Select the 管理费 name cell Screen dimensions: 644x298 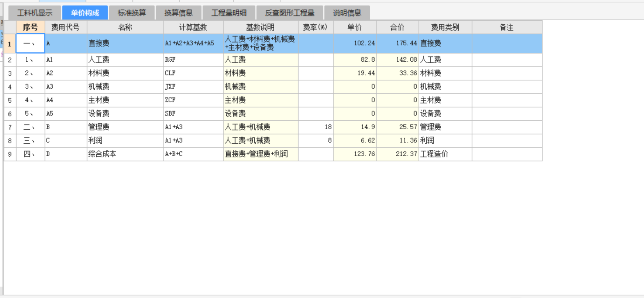tap(125, 127)
